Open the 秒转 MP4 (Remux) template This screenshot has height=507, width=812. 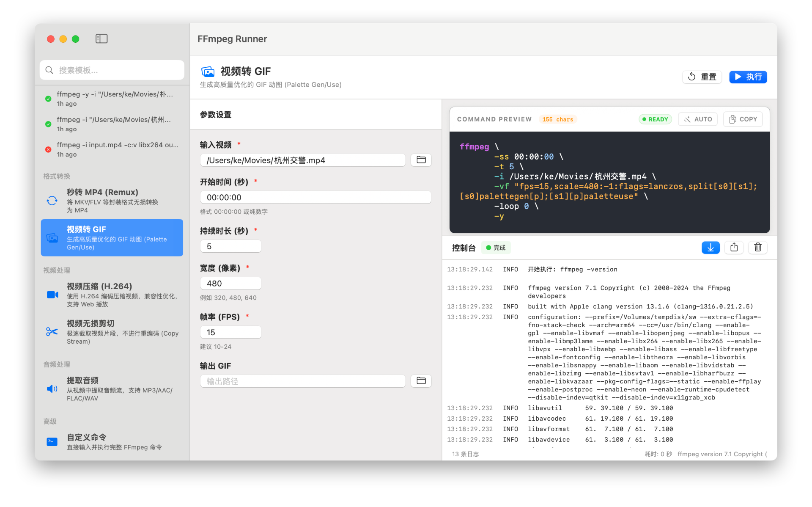tap(112, 201)
